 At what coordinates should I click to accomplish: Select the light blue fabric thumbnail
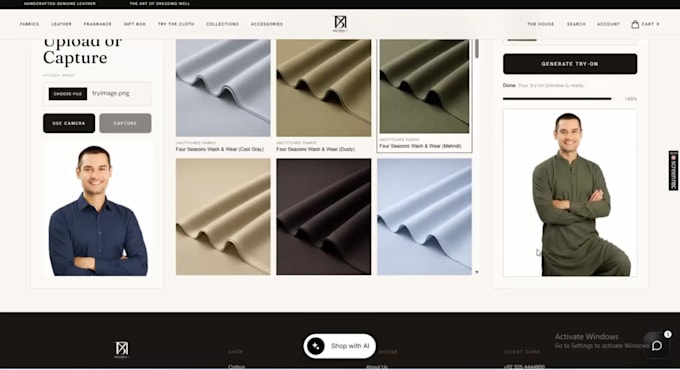[424, 216]
